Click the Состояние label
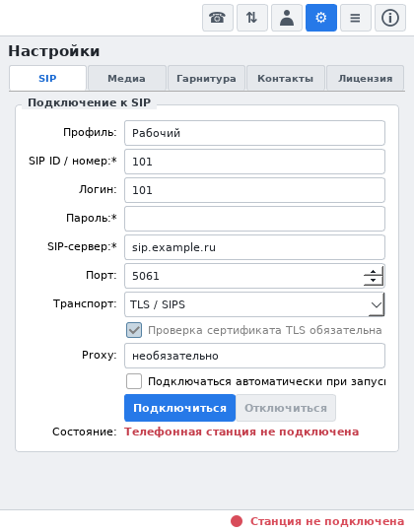The height and width of the screenshot is (532, 414). point(84,432)
